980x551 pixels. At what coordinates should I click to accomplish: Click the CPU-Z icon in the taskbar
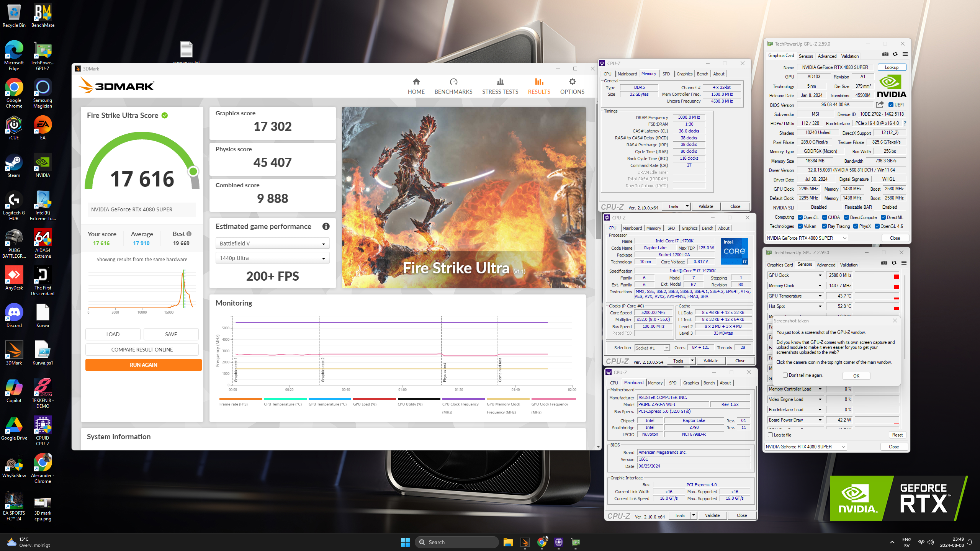(558, 542)
